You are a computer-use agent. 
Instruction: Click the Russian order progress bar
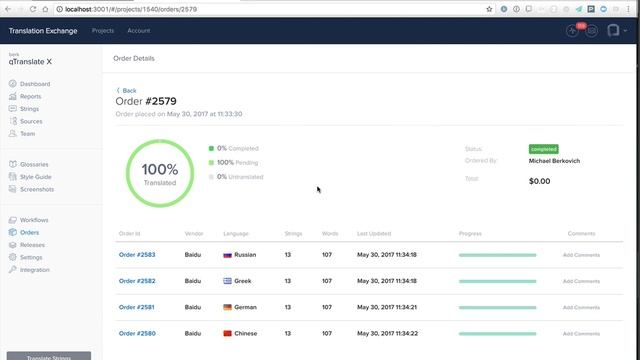[498, 255]
